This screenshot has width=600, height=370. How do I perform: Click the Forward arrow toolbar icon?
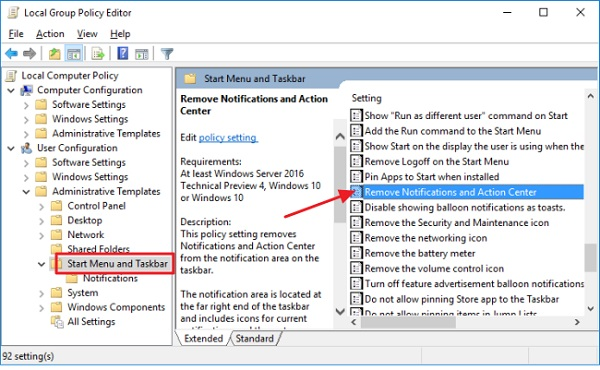29,54
